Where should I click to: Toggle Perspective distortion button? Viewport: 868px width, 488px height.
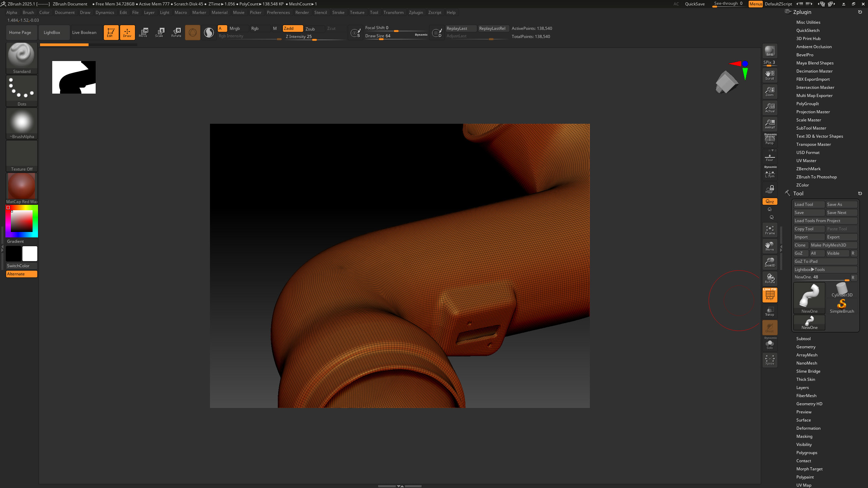pos(770,139)
